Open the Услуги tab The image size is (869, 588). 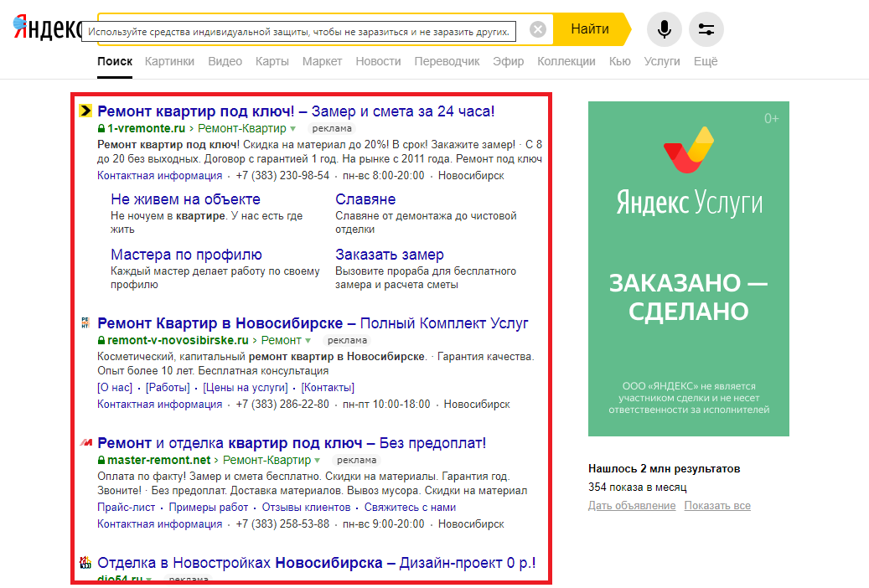coord(662,61)
